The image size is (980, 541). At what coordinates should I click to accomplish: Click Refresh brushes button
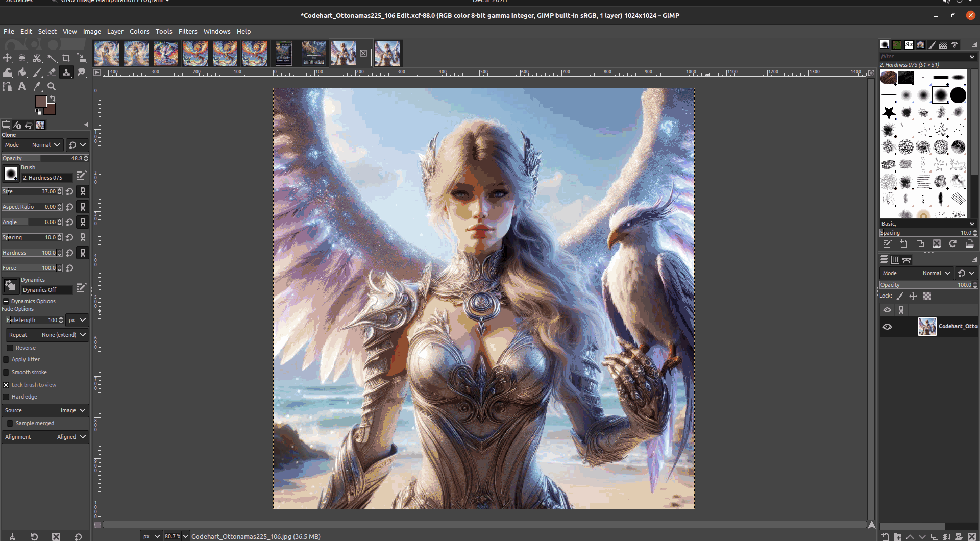[952, 244]
